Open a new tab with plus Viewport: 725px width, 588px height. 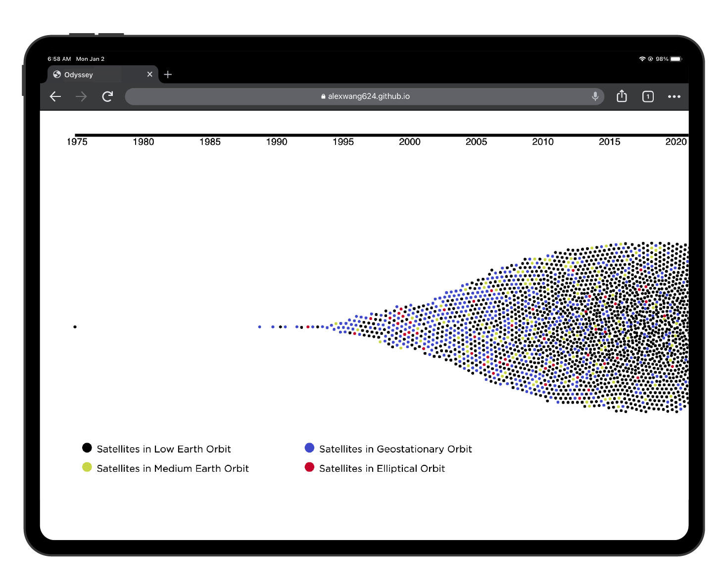(168, 75)
